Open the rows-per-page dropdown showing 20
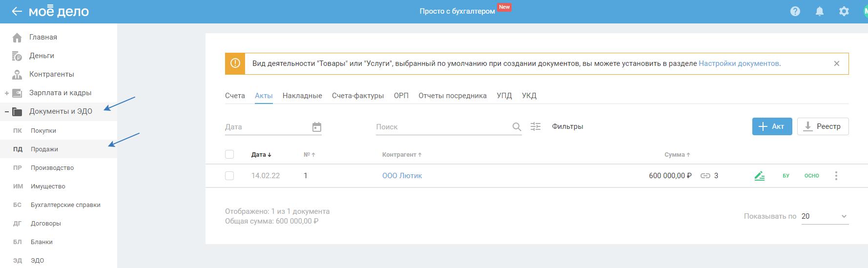 (825, 216)
